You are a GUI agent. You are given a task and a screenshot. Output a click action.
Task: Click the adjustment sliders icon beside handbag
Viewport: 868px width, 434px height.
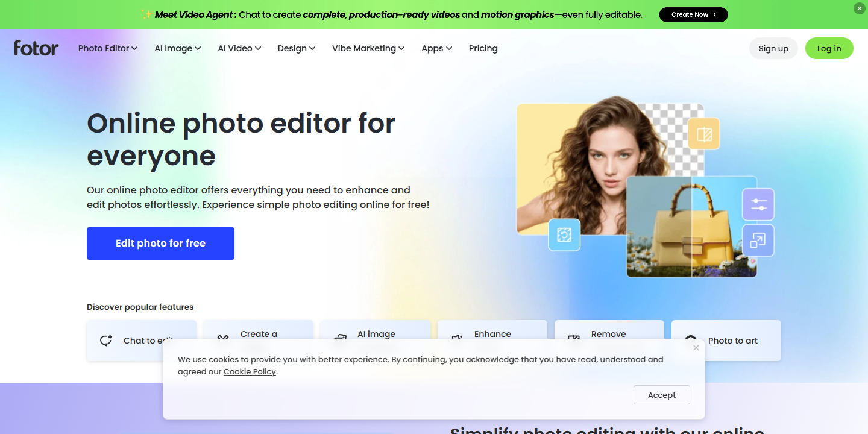(x=758, y=204)
